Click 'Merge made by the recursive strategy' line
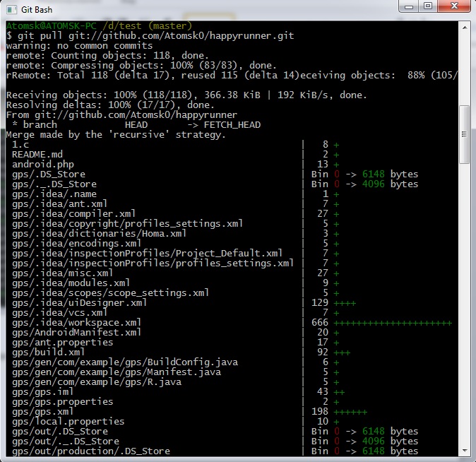This screenshot has width=476, height=462. pos(116,135)
